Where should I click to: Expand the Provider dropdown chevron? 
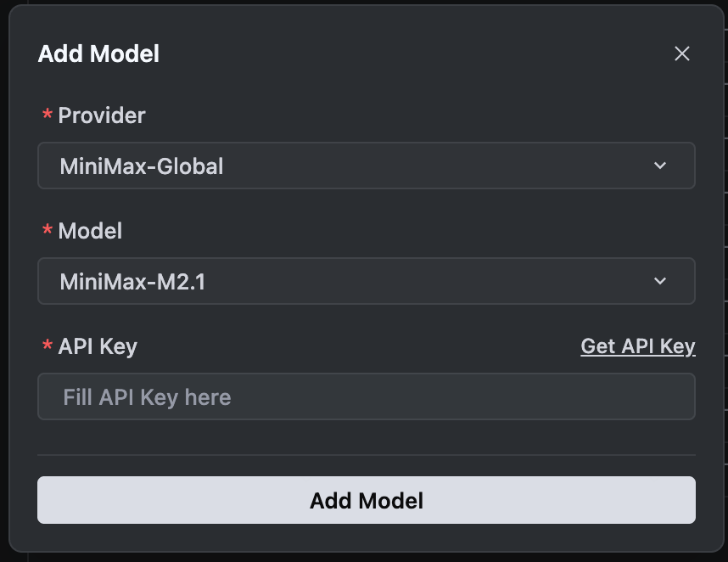coord(660,166)
